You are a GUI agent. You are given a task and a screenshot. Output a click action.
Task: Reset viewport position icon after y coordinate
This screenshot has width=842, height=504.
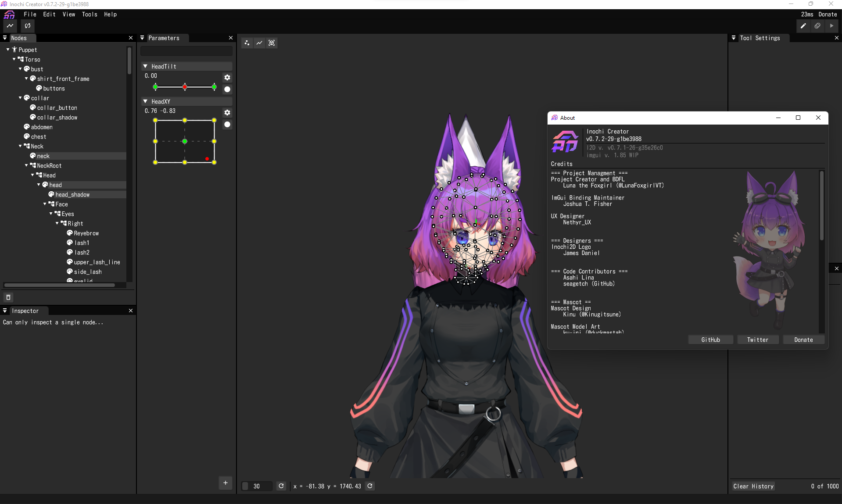(x=370, y=486)
